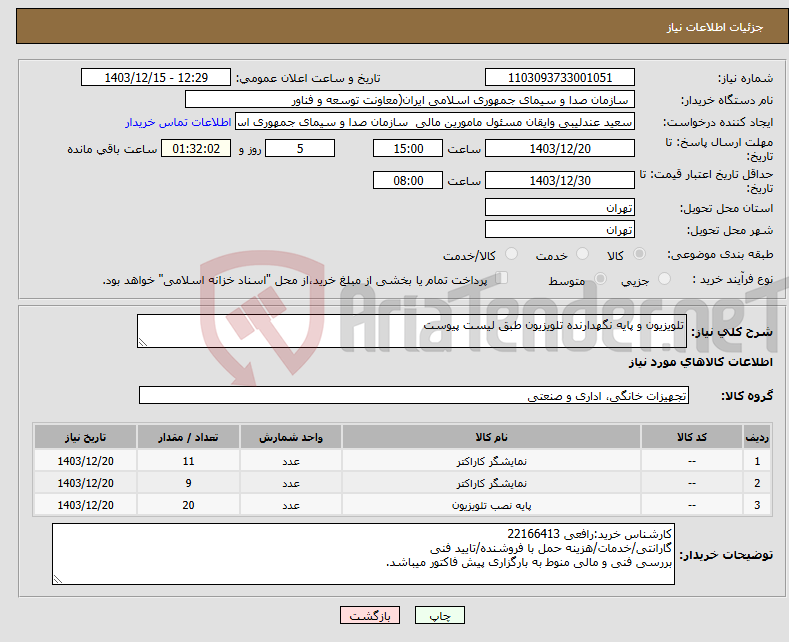Click the بازگشت (back) button
Image resolution: width=789 pixels, height=642 pixels.
tap(370, 615)
